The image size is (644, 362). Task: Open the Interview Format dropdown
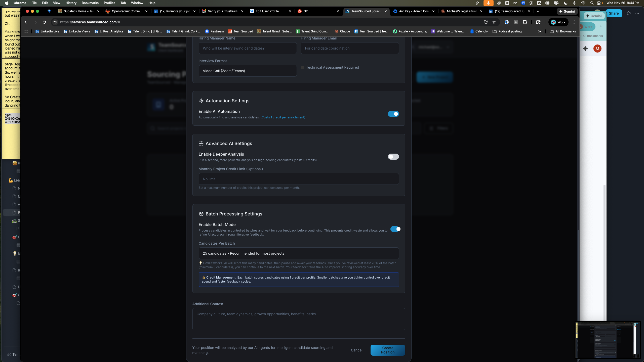[248, 71]
